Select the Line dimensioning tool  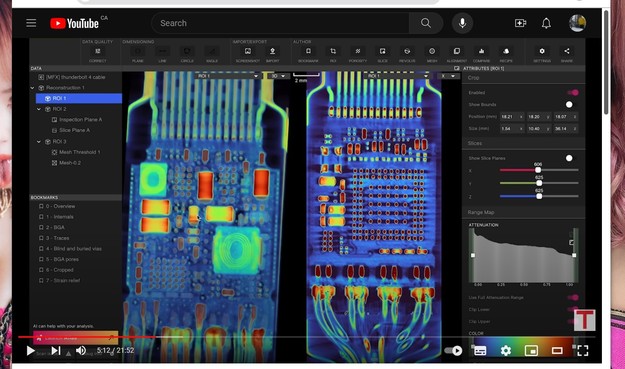[x=162, y=51]
